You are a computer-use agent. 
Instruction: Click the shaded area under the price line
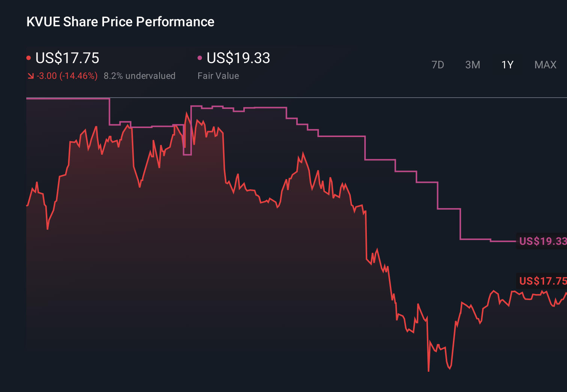point(150,225)
